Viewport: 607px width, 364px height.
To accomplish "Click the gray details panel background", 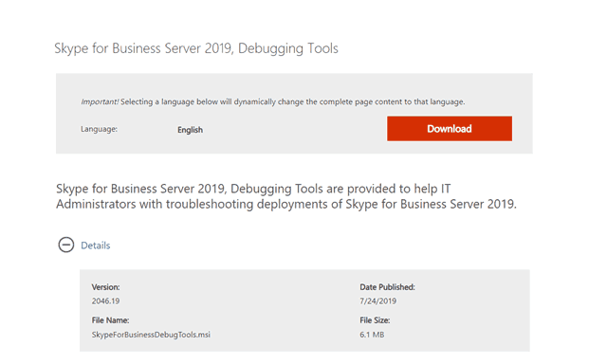I will pyautogui.click(x=304, y=311).
